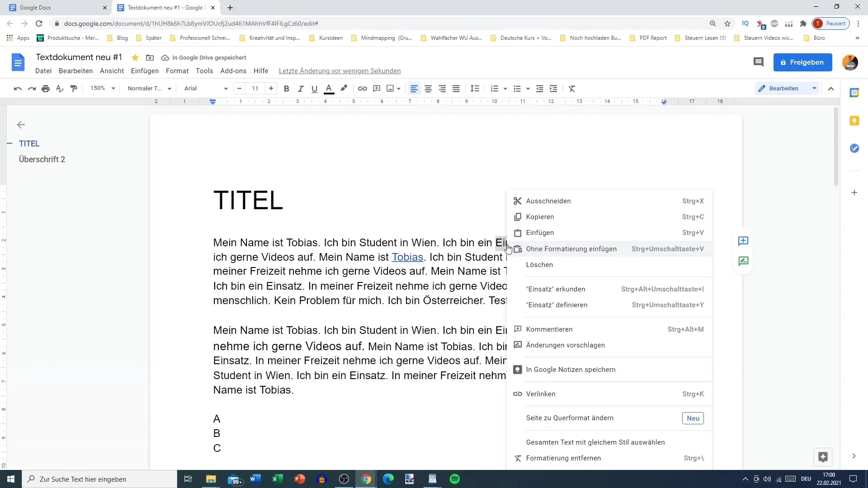The image size is (868, 488).
Task: Click the Insert link icon
Action: 363,88
